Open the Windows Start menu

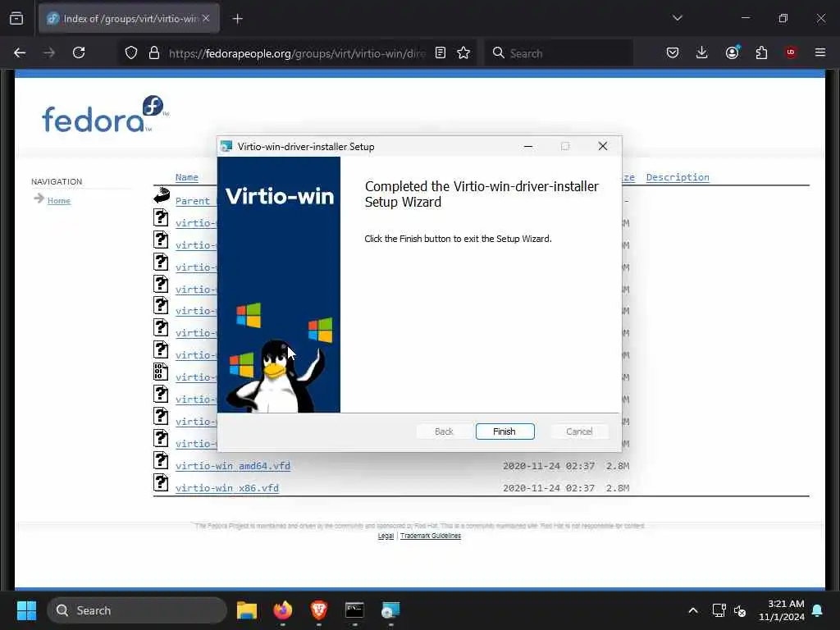tap(26, 610)
